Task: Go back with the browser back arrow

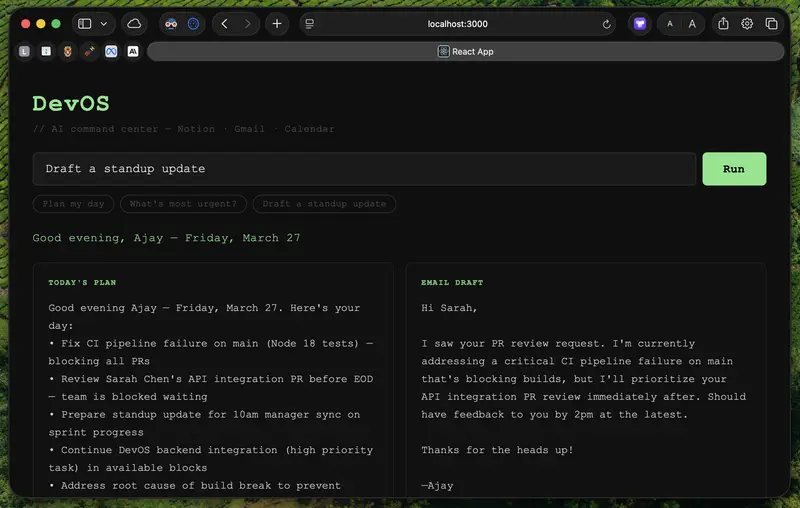Action: point(224,24)
